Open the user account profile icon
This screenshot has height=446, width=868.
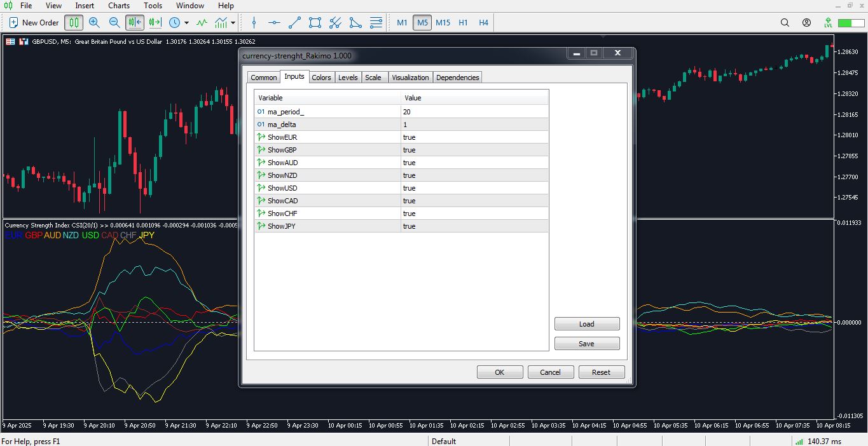click(806, 23)
